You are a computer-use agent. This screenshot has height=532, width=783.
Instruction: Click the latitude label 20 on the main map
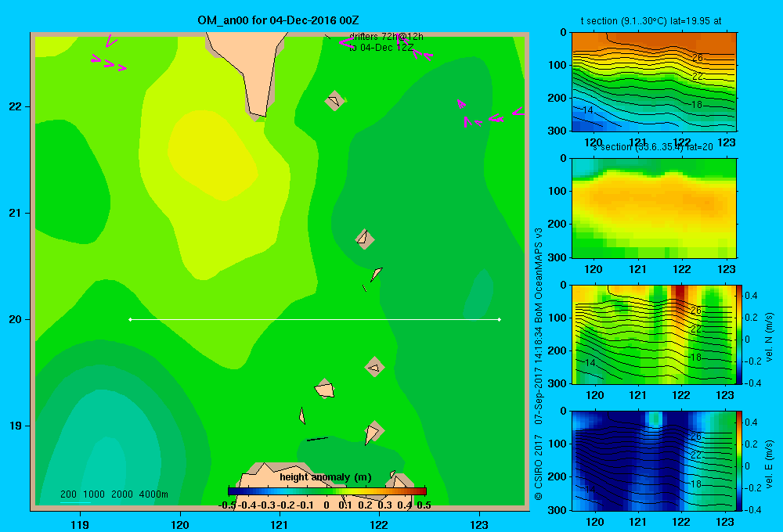pos(15,319)
